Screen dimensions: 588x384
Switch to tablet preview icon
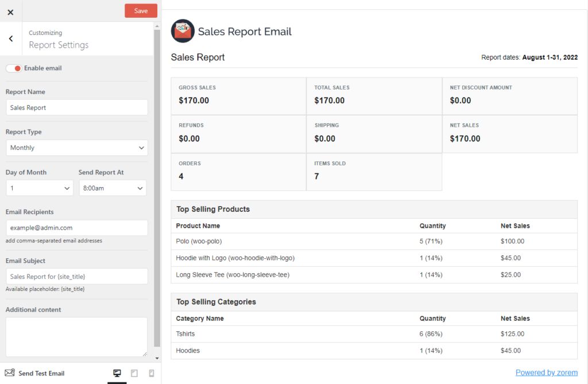coord(134,373)
